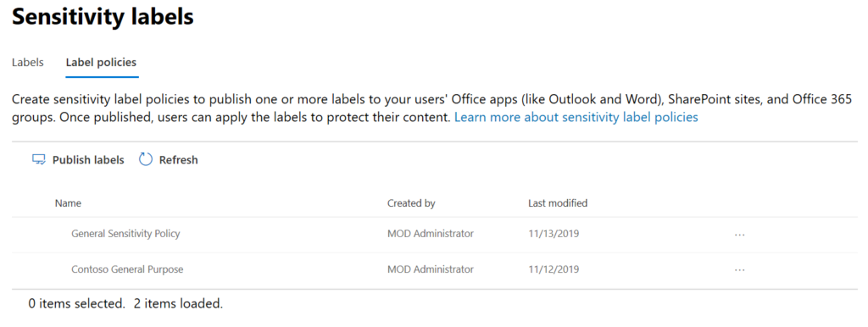Open the General Sensitivity Policy entry

coord(125,234)
